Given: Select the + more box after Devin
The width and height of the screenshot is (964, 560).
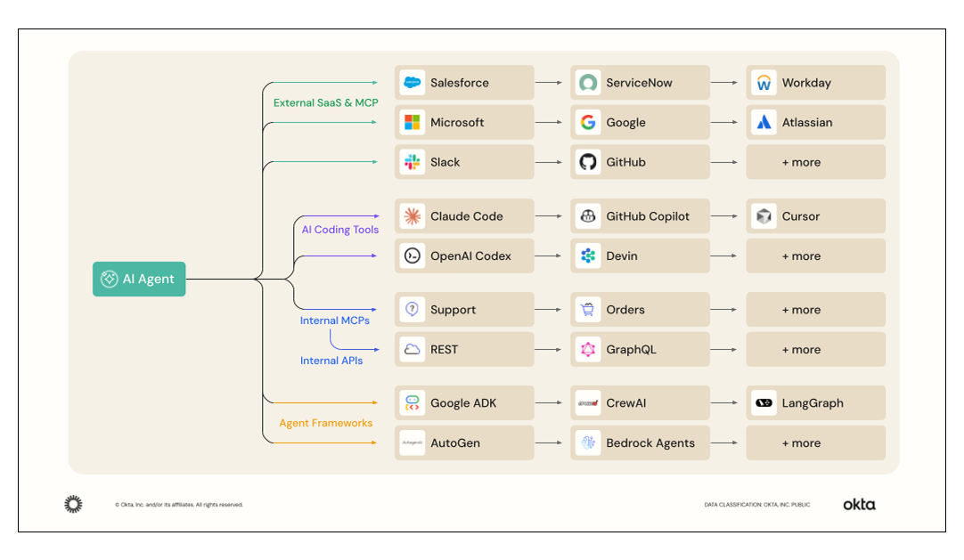Looking at the screenshot, I should pos(816,256).
